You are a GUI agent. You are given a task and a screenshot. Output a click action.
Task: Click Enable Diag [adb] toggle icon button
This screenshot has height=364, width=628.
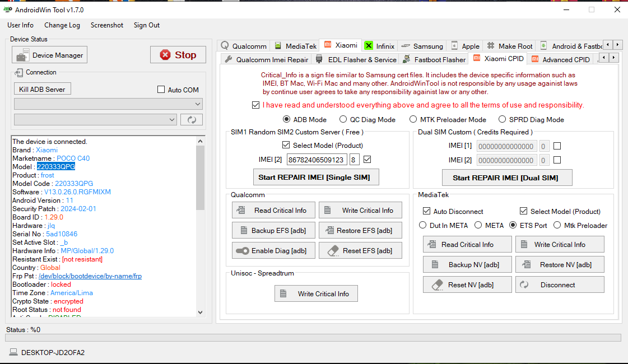click(x=273, y=251)
